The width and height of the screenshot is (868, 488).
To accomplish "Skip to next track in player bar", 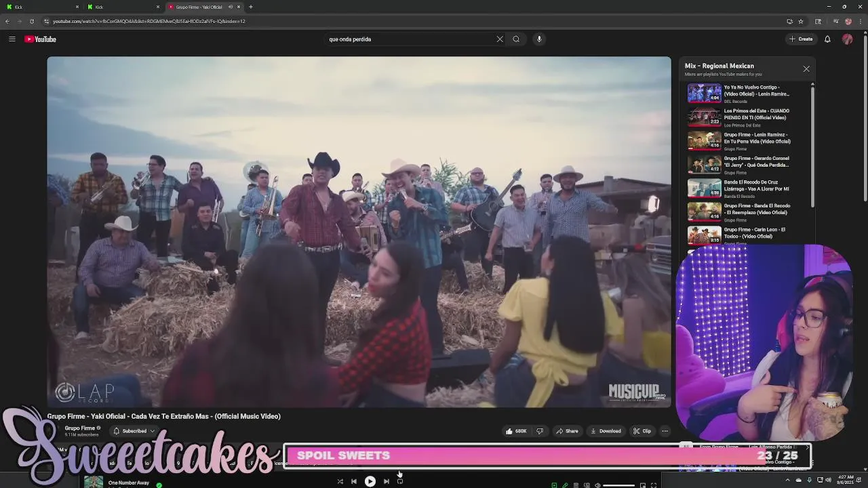I will coord(387,481).
